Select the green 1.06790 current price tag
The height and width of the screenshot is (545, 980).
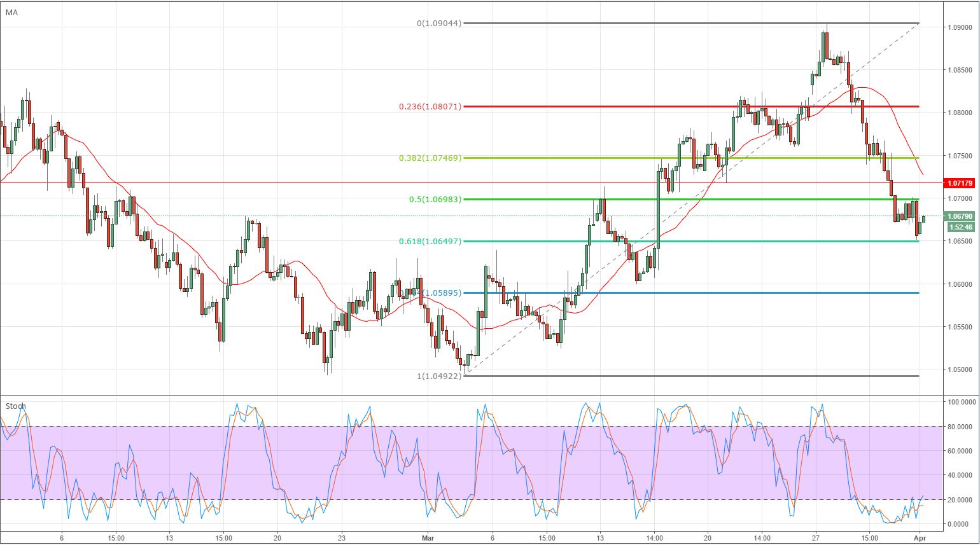click(960, 216)
